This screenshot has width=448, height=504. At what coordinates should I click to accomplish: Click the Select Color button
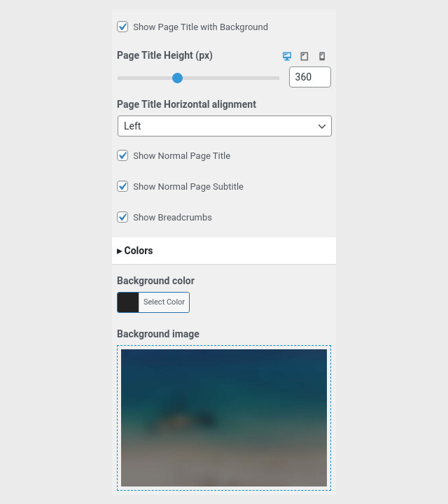click(x=164, y=302)
